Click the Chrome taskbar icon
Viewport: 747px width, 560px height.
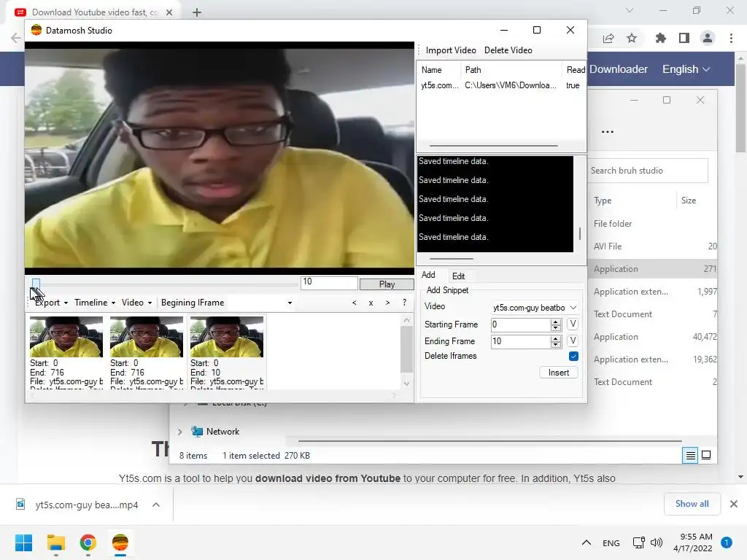click(88, 542)
